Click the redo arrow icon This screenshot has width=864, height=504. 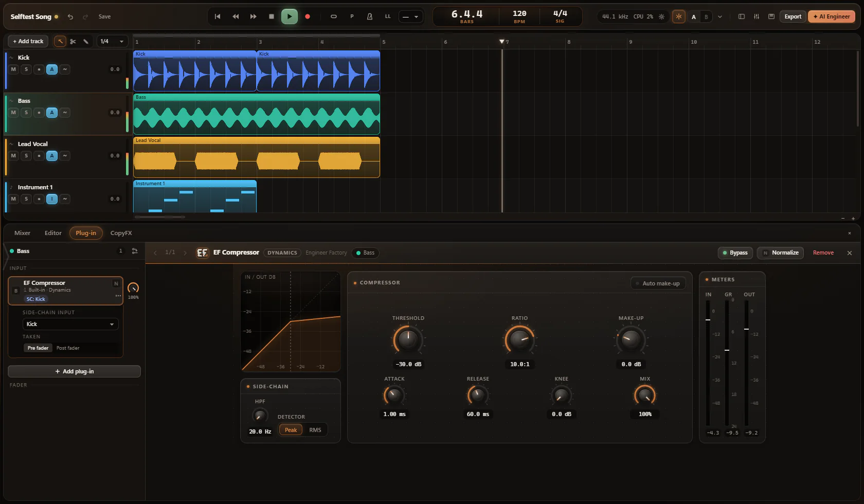(x=85, y=16)
